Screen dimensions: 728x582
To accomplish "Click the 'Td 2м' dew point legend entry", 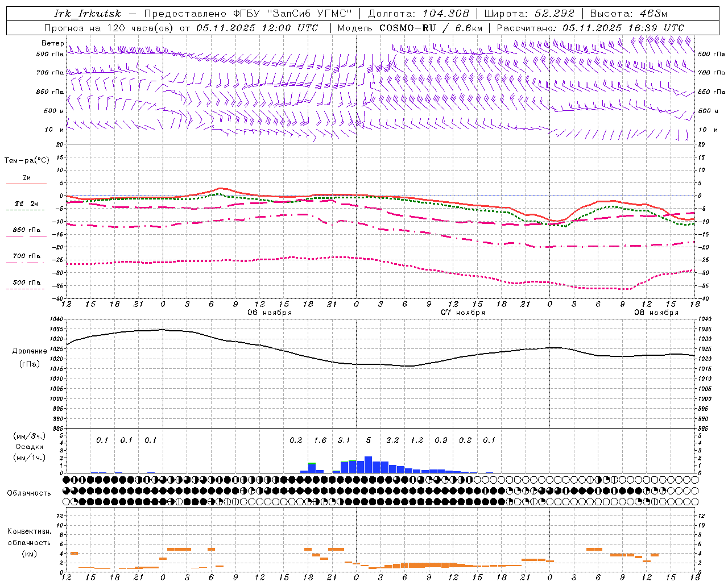I will [x=27, y=203].
